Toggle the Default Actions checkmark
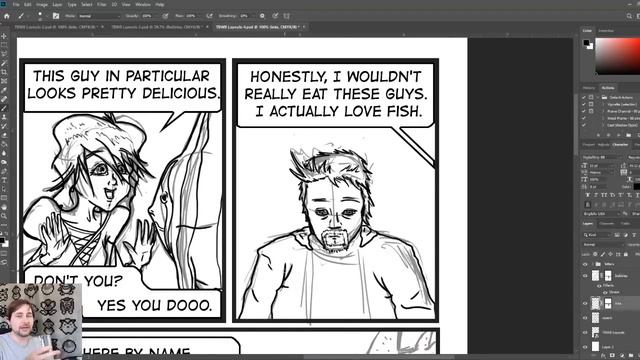Viewport: 640px width, 360px height. coord(584,98)
